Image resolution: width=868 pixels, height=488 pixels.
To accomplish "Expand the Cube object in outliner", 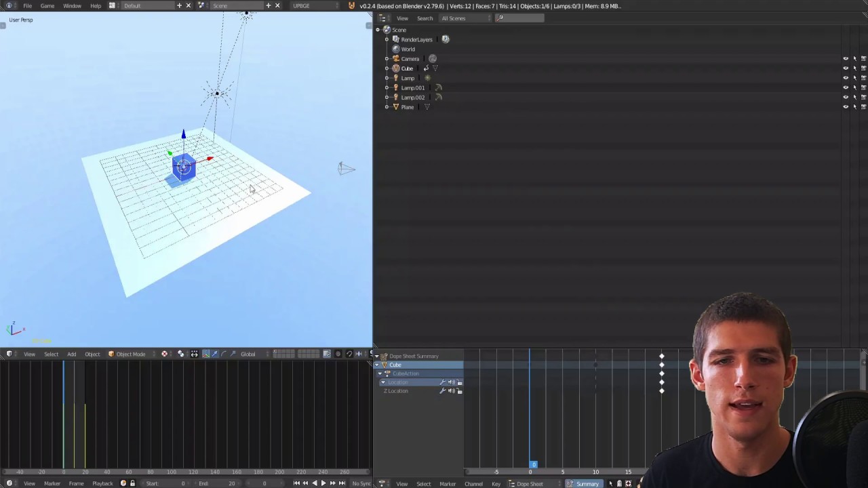I will 387,68.
